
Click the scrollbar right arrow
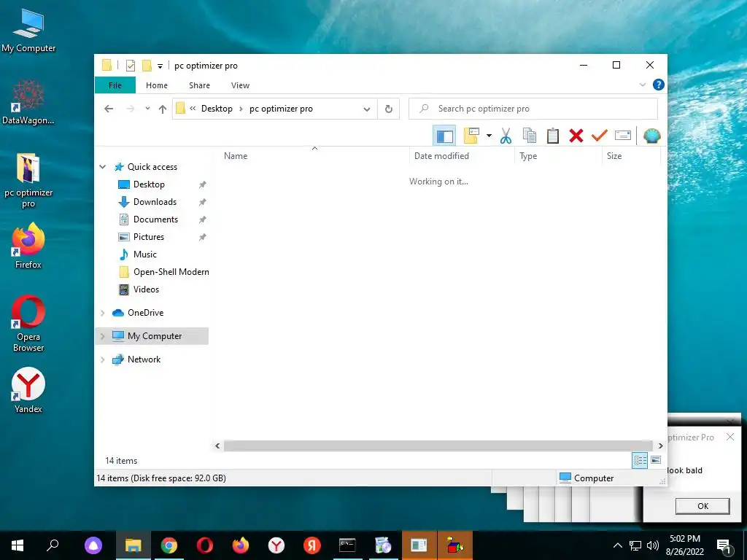pos(660,446)
